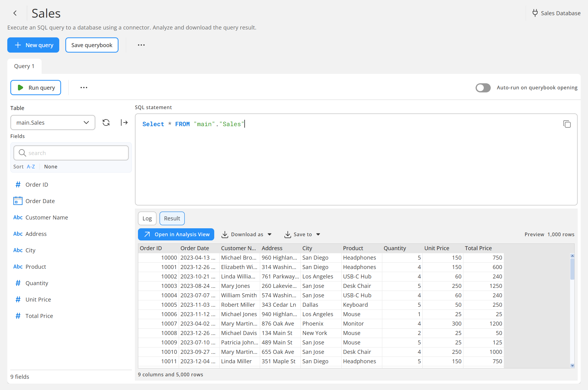Open the query options three-dots menu
The width and height of the screenshot is (588, 390).
[84, 88]
